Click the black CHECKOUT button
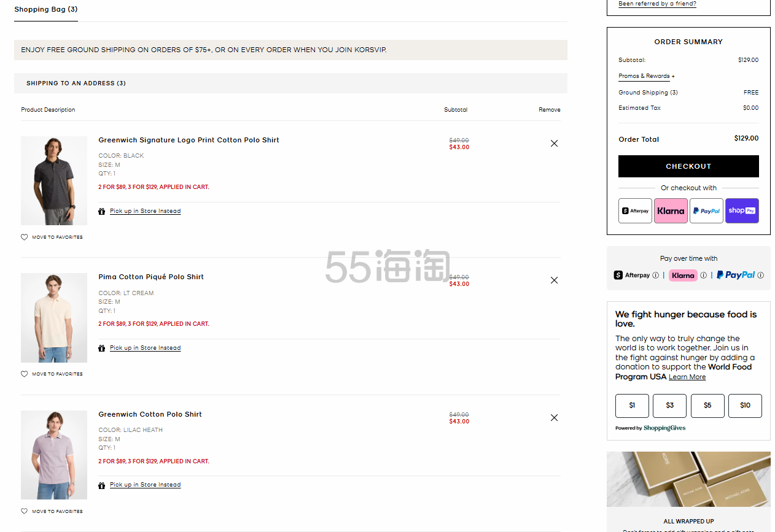 (688, 166)
